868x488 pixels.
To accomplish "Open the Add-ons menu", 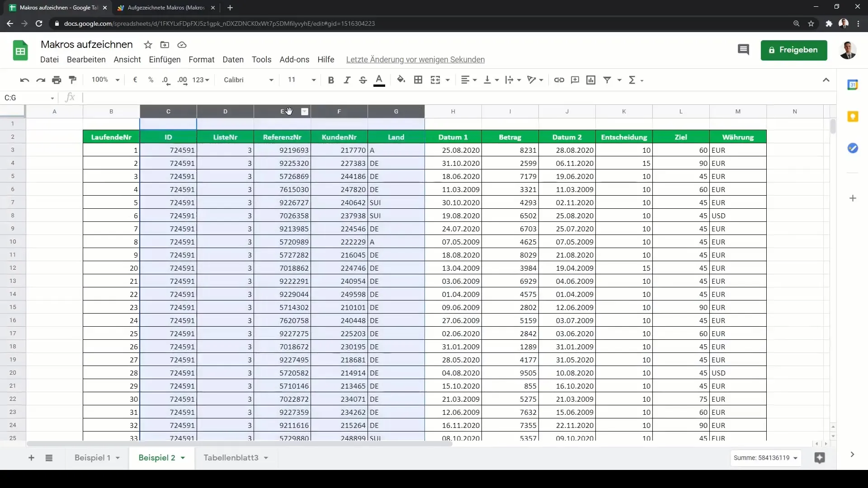I will [294, 60].
